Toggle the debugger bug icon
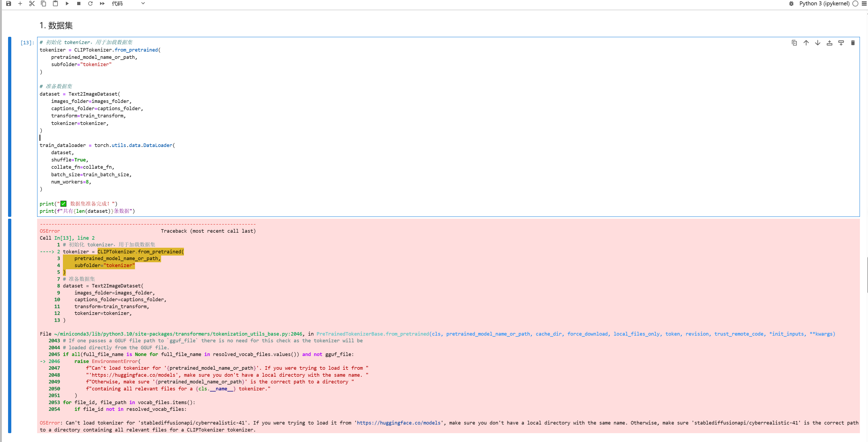 [791, 3]
